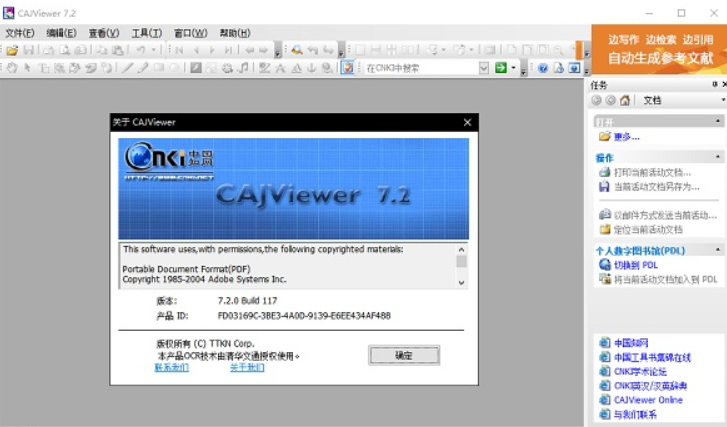Open the 中国知网 link

click(631, 343)
